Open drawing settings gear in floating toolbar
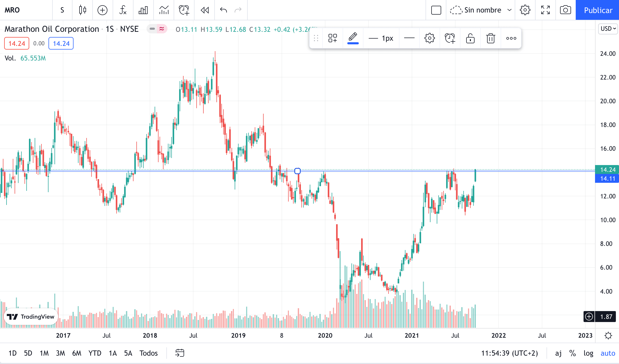619x364 pixels. [x=430, y=38]
